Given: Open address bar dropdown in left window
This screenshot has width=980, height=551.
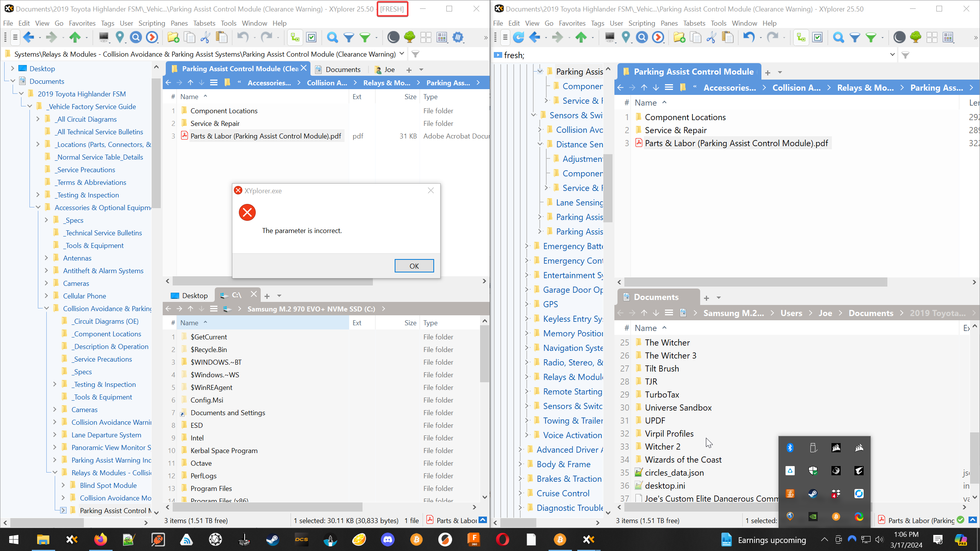Looking at the screenshot, I should 402,54.
